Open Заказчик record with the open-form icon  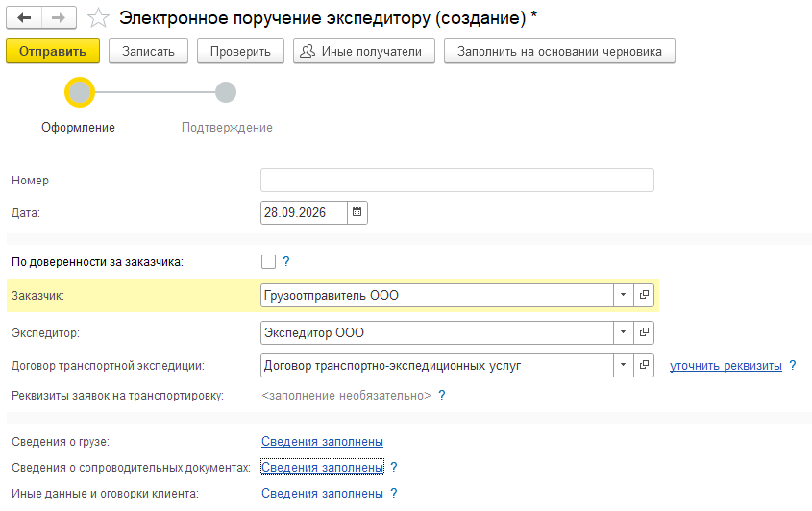pos(644,295)
